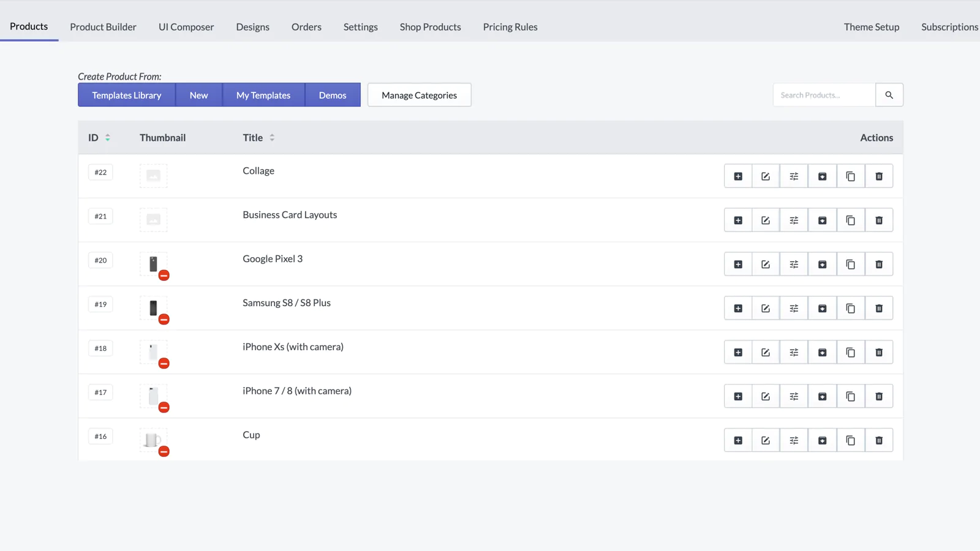
Task: Open Manage Categories
Action: pos(419,95)
